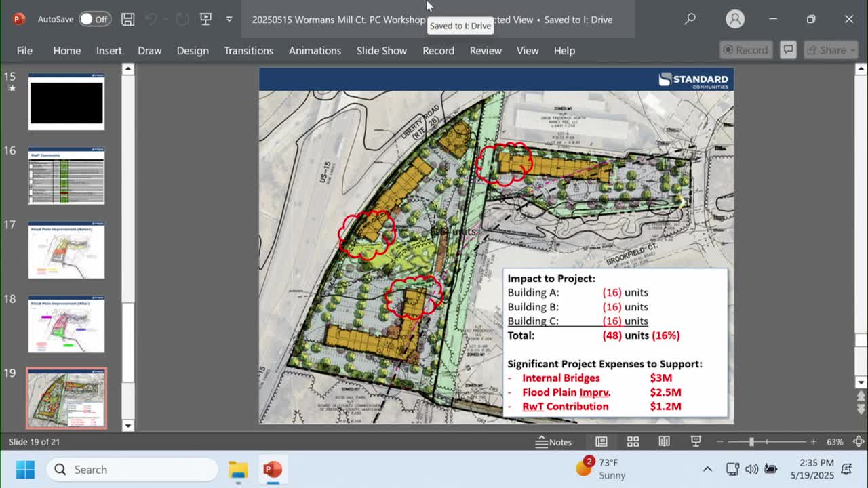This screenshot has height=488, width=868.
Task: Select slide 19 thumbnail
Action: pyautogui.click(x=66, y=399)
